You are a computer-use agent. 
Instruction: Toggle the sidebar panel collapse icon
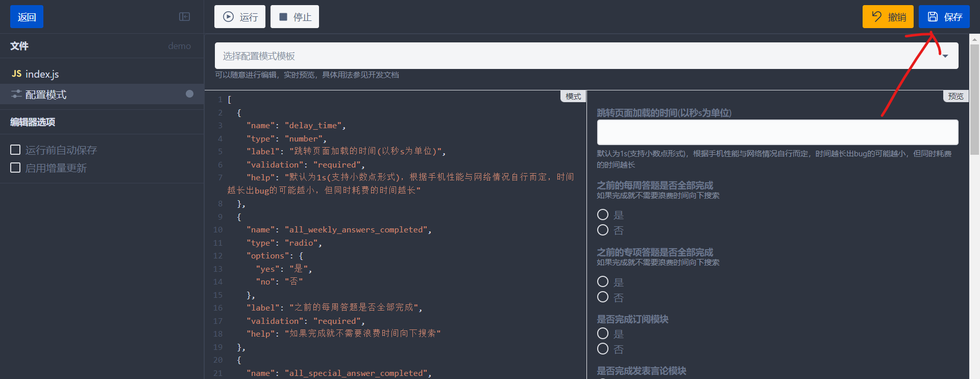(184, 17)
